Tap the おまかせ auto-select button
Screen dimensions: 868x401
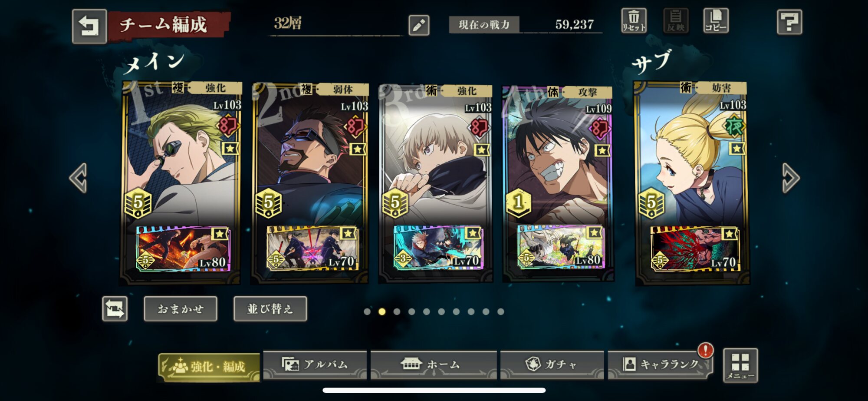point(181,309)
